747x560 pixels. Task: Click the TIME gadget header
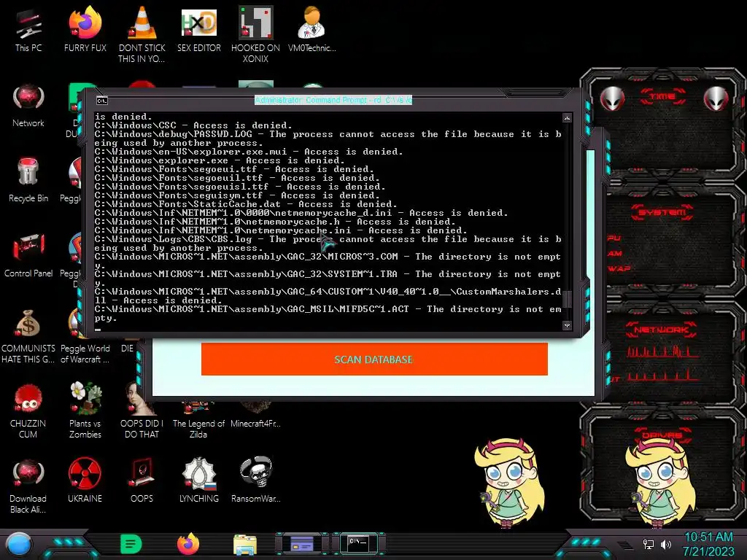662,97
